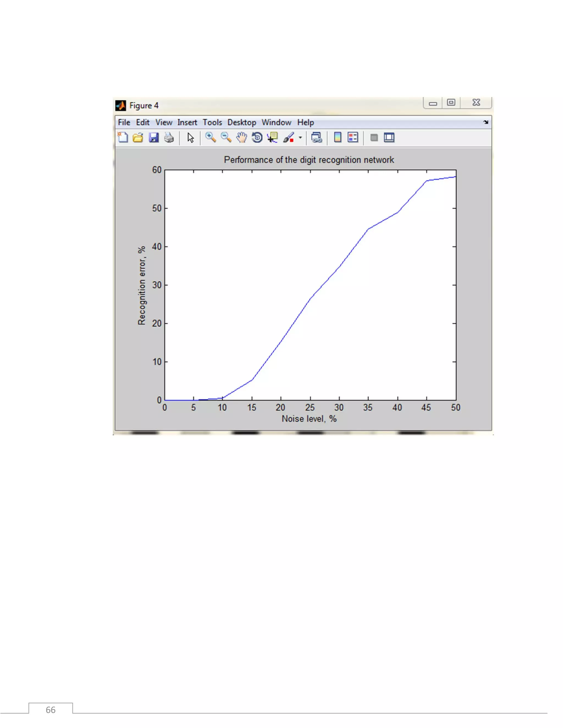The image size is (563, 728).
Task: Click the New Figure toolbar icon
Action: (123, 137)
